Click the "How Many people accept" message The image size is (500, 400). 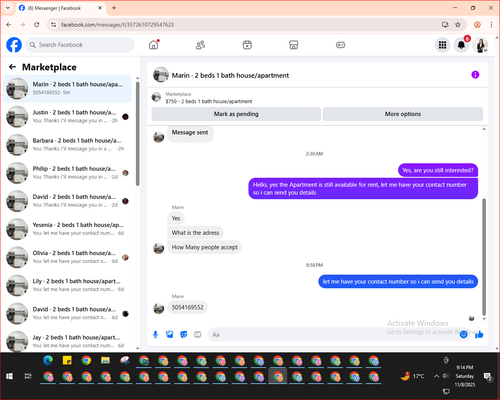point(204,247)
